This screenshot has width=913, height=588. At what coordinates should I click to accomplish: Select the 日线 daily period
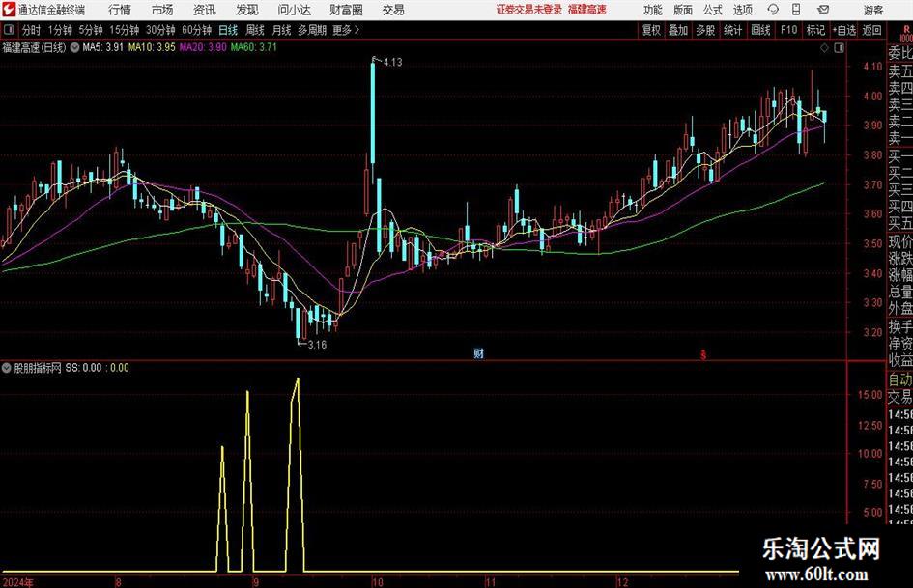tap(228, 30)
